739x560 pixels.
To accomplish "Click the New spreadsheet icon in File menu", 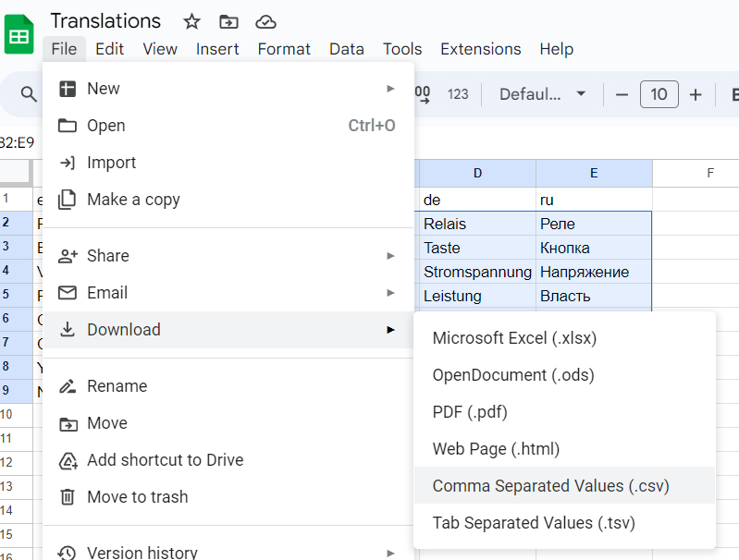I will click(x=68, y=89).
